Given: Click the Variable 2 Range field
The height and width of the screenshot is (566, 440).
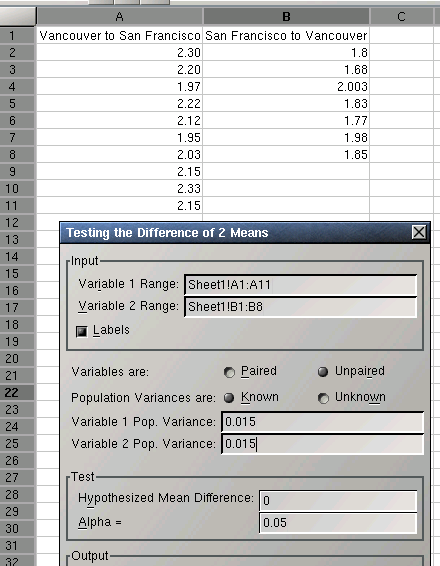Looking at the screenshot, I should (300, 307).
